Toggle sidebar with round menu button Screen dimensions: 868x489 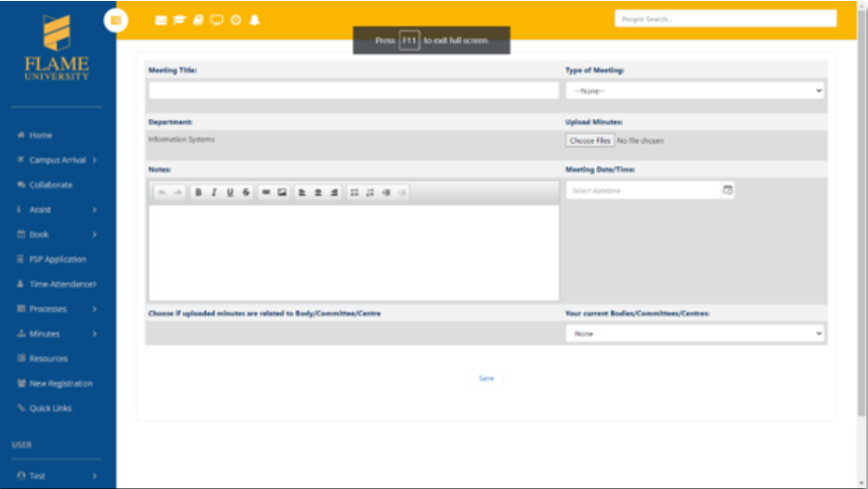116,20
